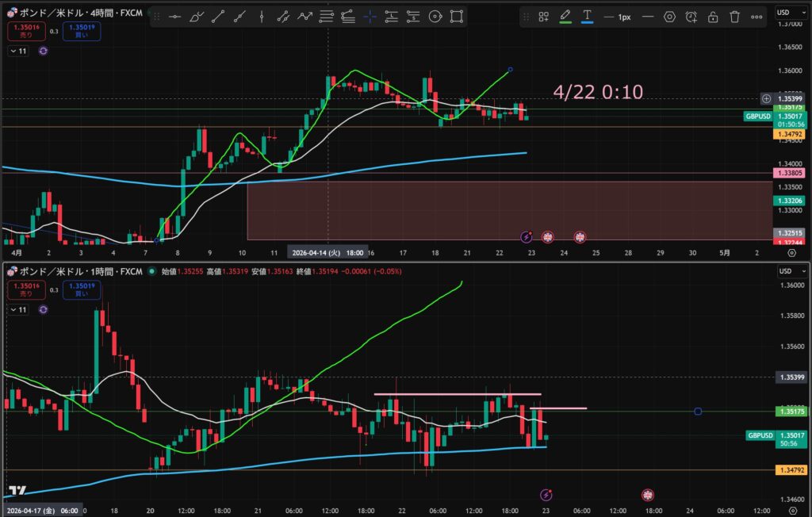This screenshot has height=517, width=812.
Task: Select the trend line tool
Action: tap(218, 17)
